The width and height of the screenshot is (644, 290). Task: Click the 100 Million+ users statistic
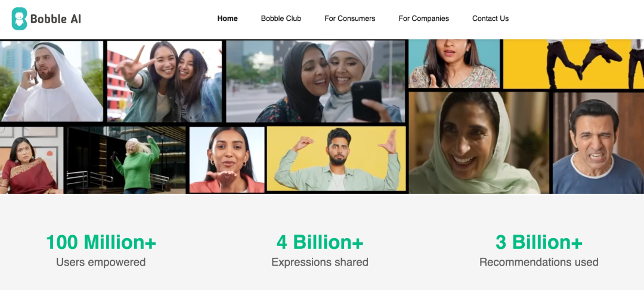coord(101,250)
